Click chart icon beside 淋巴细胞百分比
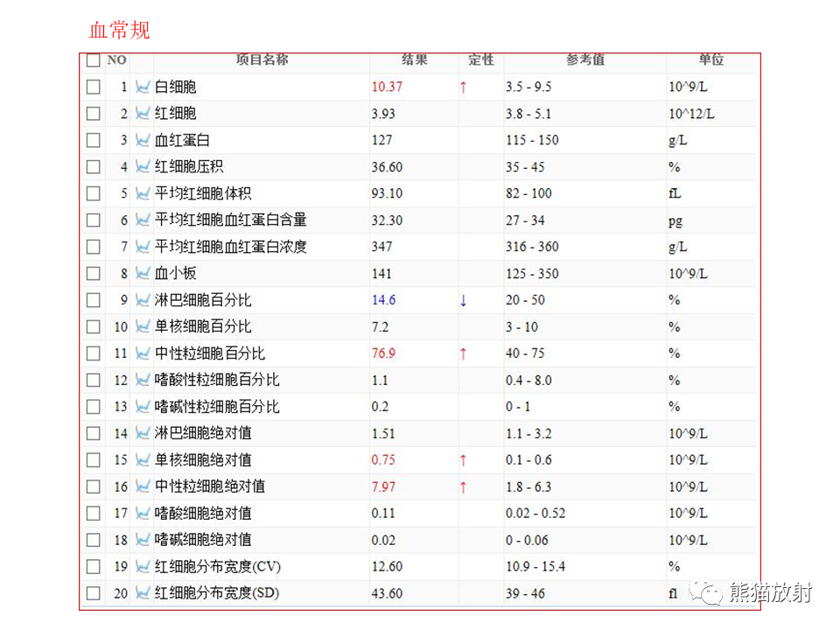Screen dimensions: 840x630 142,300
